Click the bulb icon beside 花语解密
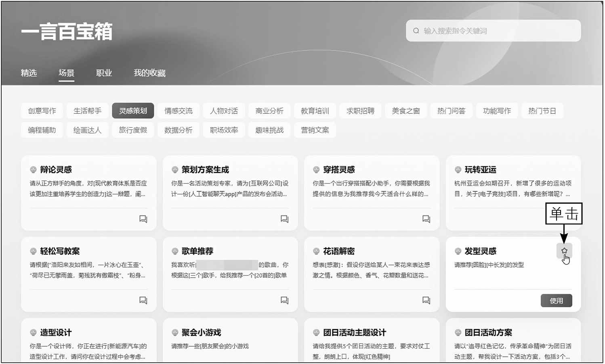 pyautogui.click(x=316, y=251)
